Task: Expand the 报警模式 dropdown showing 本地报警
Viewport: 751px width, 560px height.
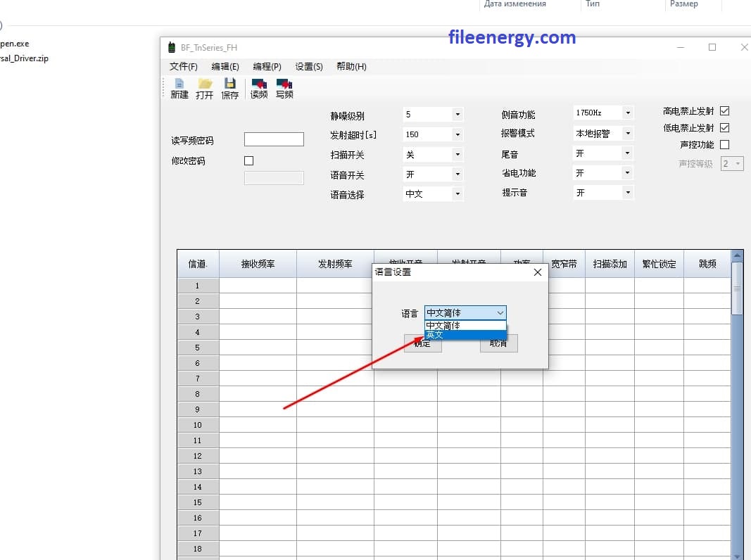Action: point(603,134)
